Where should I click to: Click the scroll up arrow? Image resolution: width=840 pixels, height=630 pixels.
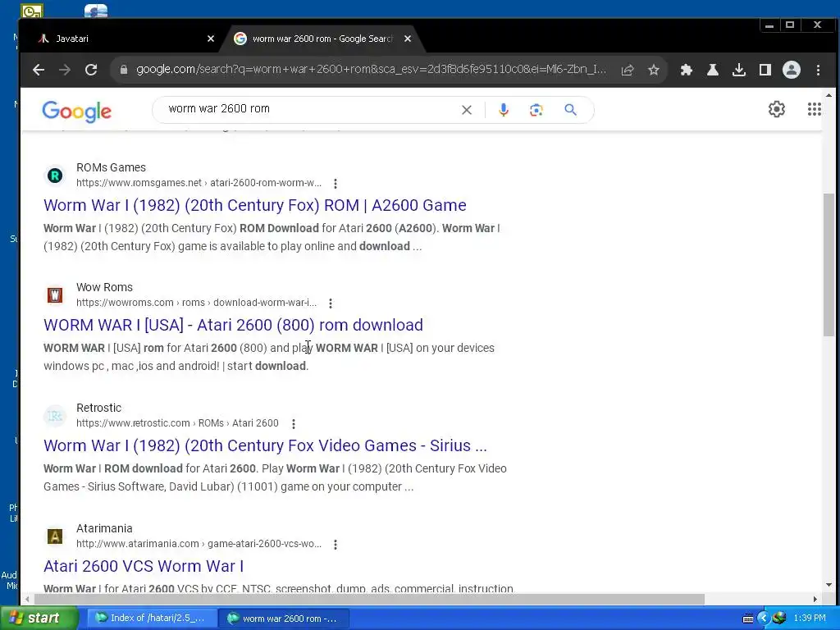(x=829, y=95)
